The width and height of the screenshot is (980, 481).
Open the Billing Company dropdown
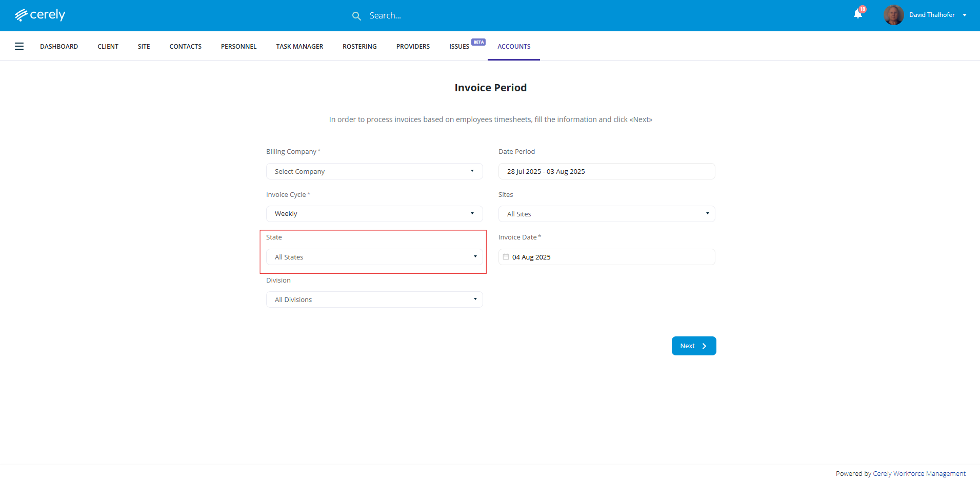click(x=374, y=171)
